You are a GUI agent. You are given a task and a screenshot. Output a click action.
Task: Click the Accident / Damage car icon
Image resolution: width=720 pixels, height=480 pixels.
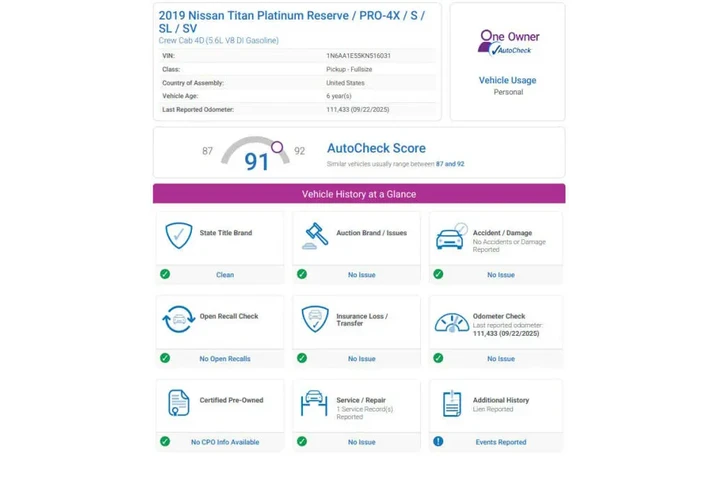click(451, 237)
